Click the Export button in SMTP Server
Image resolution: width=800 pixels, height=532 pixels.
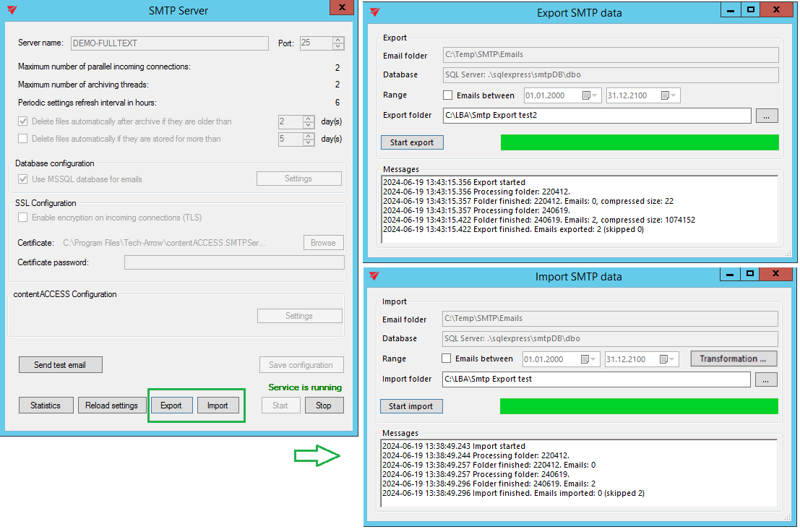(x=171, y=406)
